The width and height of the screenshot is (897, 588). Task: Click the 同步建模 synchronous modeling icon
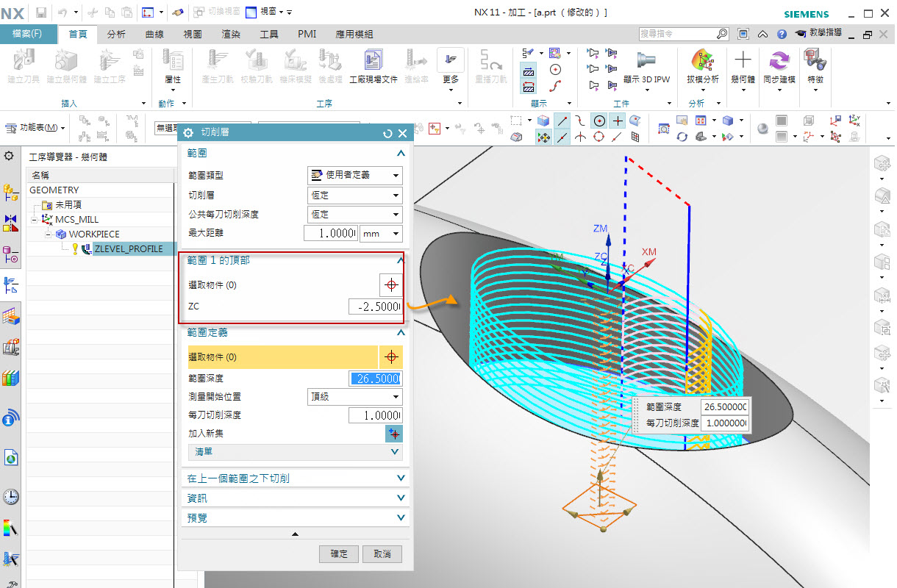click(779, 62)
